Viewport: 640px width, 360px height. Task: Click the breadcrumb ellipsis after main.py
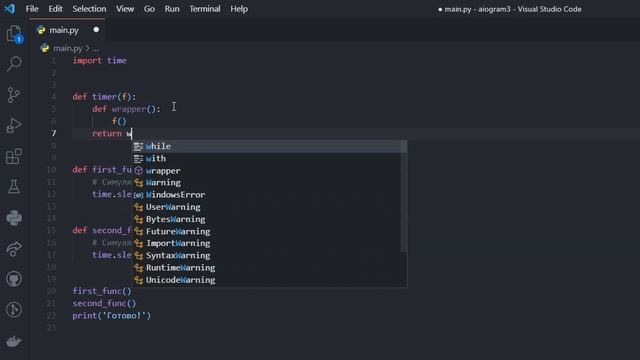click(x=96, y=49)
